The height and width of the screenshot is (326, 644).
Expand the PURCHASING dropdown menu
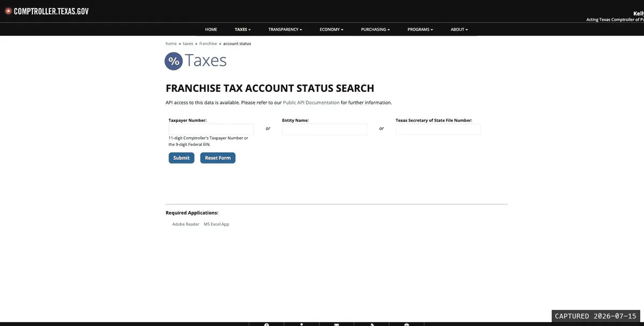click(375, 29)
